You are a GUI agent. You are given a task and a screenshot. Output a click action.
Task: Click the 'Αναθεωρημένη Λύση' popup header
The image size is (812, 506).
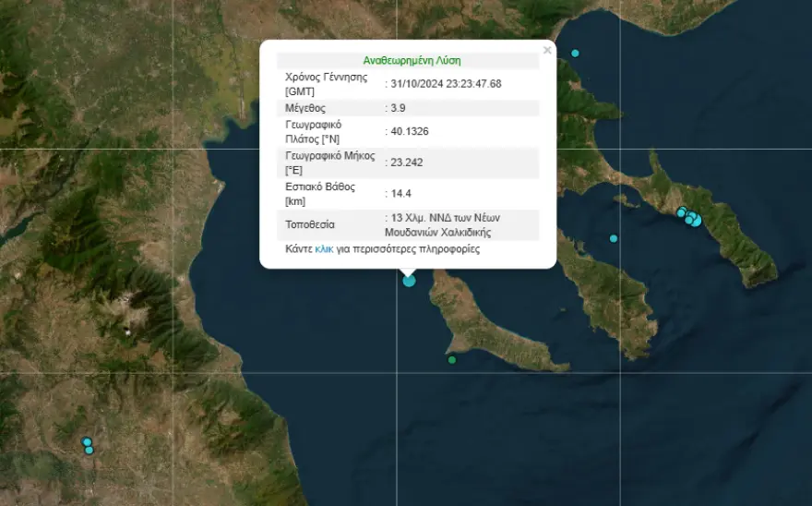click(x=412, y=61)
